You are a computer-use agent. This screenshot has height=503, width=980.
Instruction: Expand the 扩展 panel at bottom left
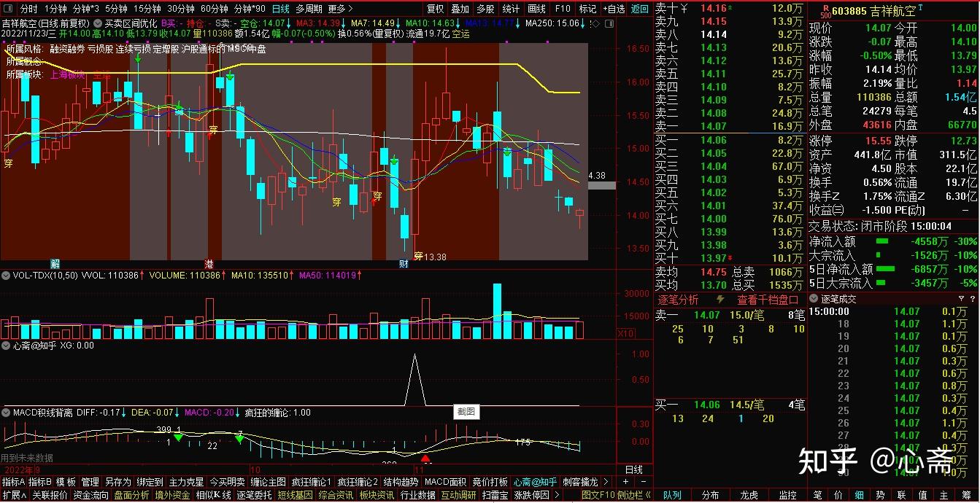tap(14, 495)
